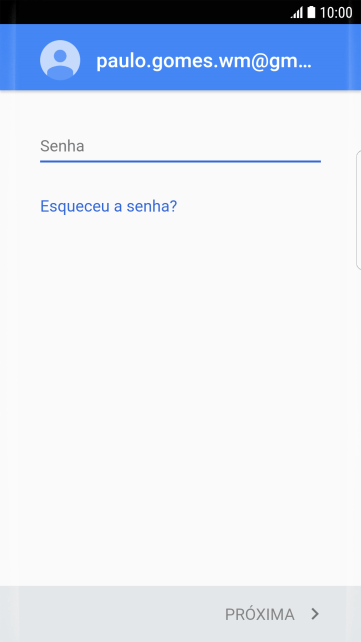Tap the gray bottom navigation bar
361x642 pixels.
180,614
